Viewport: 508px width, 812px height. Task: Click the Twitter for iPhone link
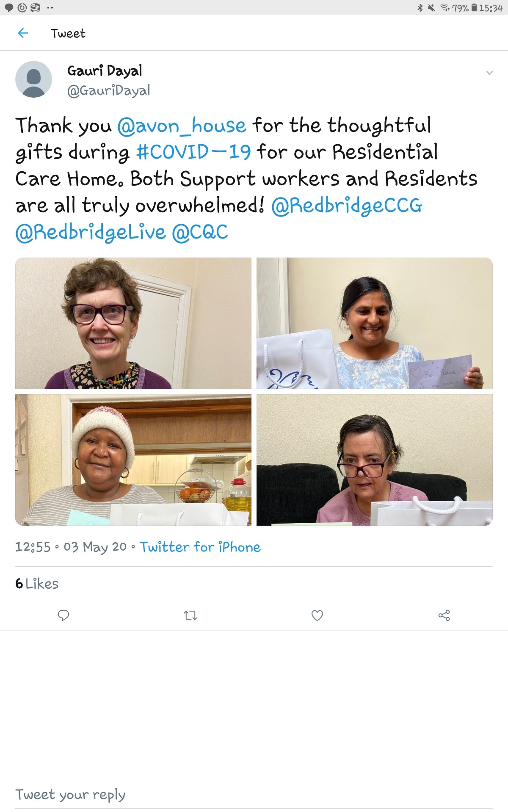(200, 547)
